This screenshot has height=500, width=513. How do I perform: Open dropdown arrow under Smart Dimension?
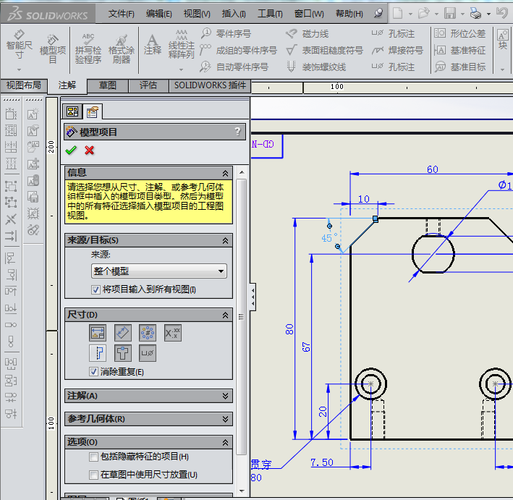(x=19, y=70)
